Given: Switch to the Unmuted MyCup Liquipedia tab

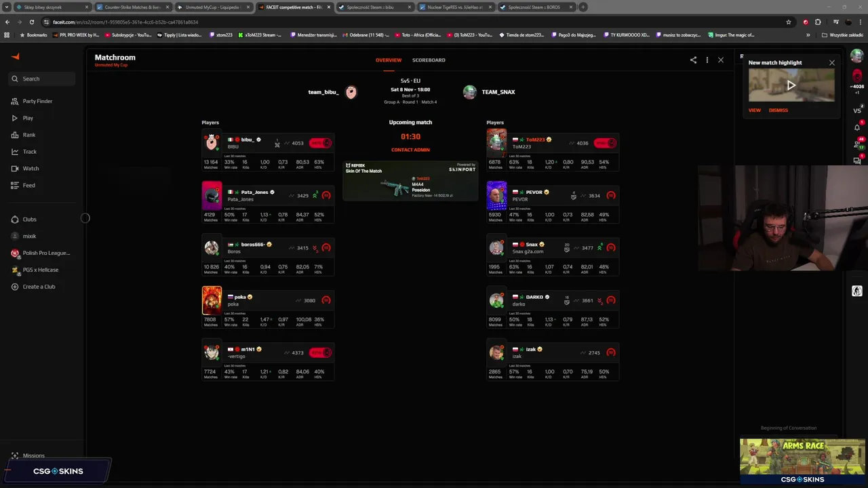Looking at the screenshot, I should click(214, 7).
